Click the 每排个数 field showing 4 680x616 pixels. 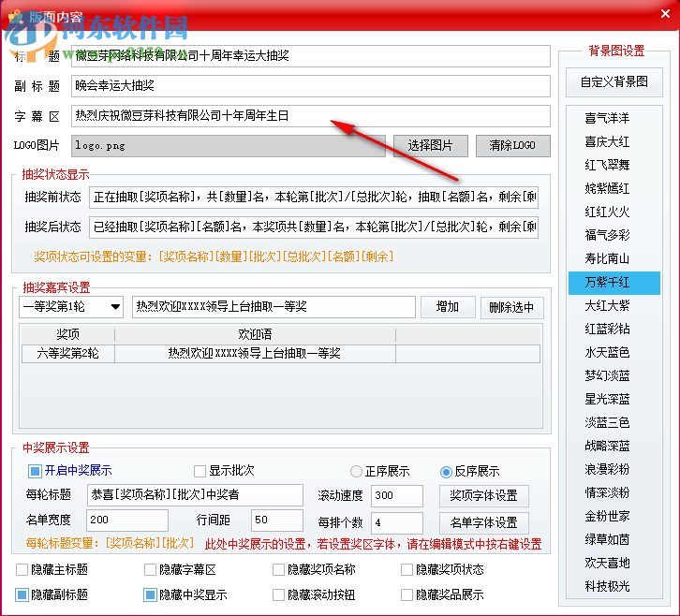397,522
